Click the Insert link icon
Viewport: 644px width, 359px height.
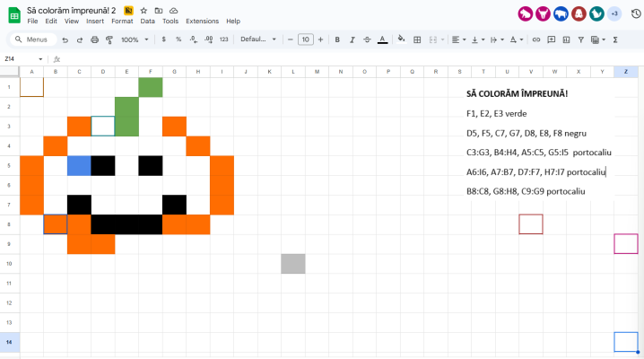(x=537, y=39)
